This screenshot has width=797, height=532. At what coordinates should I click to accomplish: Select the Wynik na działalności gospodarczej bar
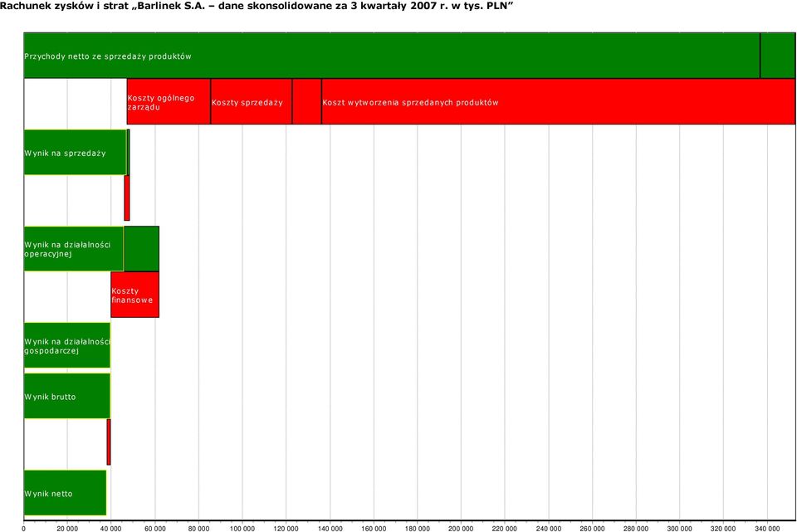[67, 345]
